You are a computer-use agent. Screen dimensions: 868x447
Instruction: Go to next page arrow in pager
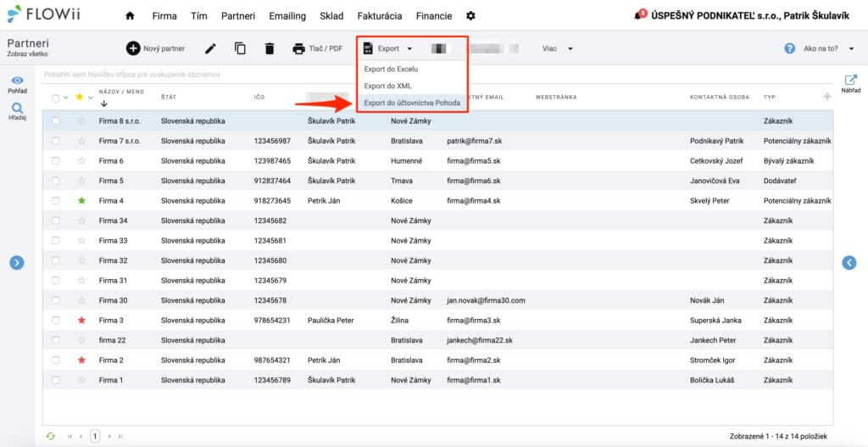click(109, 437)
